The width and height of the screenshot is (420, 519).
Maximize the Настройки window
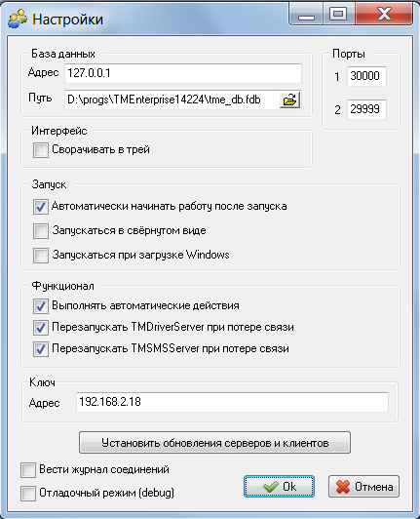(x=338, y=15)
